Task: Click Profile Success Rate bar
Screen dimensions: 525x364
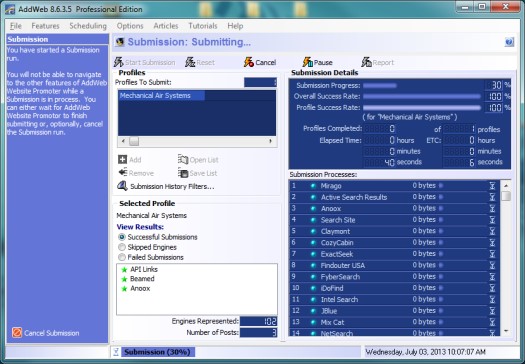Action: pyautogui.click(x=423, y=107)
